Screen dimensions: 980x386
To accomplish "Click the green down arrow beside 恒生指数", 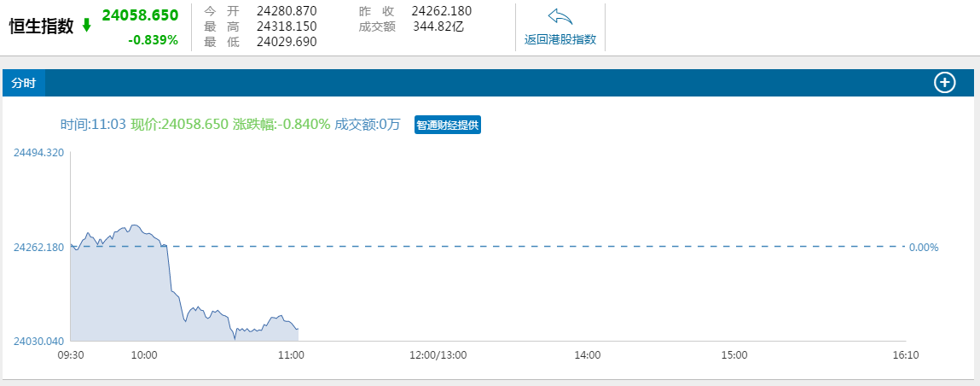I will click(x=86, y=26).
